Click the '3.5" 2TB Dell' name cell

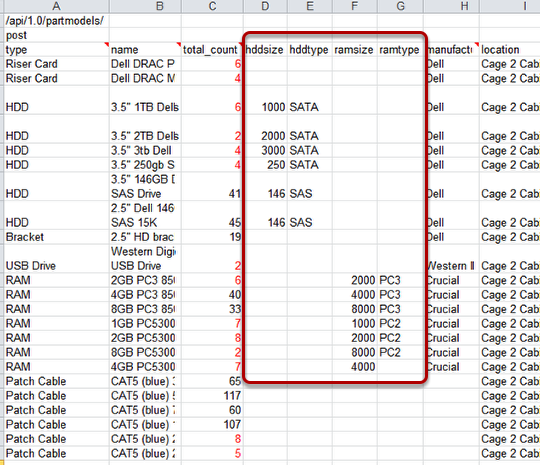click(145, 129)
